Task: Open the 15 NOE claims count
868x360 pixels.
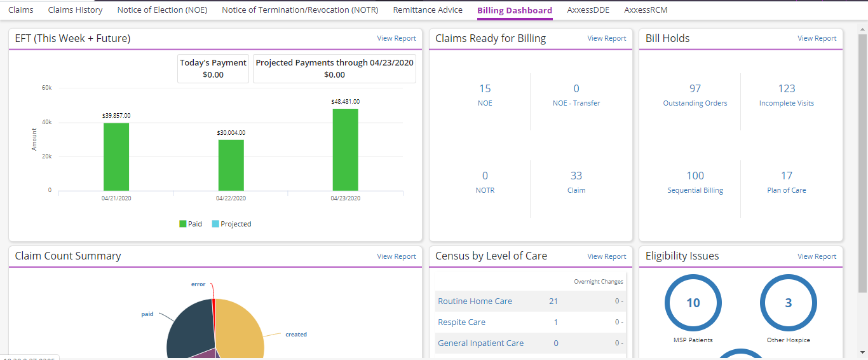Action: pyautogui.click(x=485, y=89)
